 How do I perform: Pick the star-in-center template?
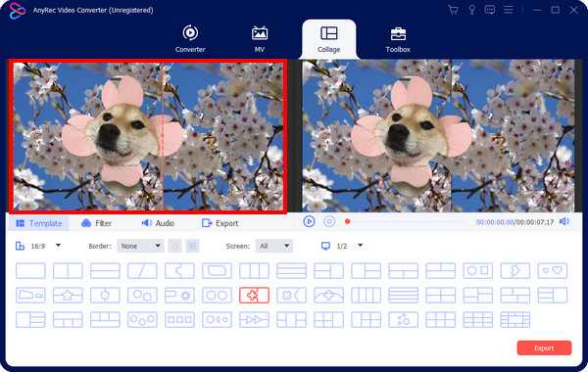pos(68,296)
